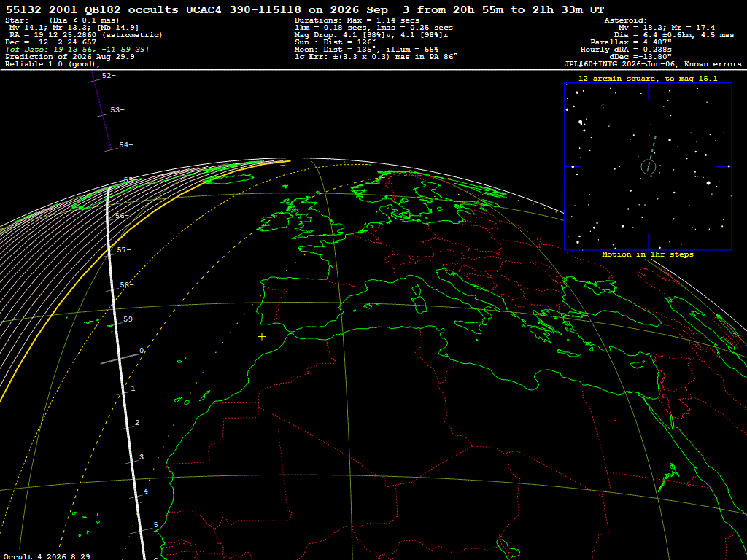Click the 'Motion in 1hr steps' label

[x=648, y=254]
